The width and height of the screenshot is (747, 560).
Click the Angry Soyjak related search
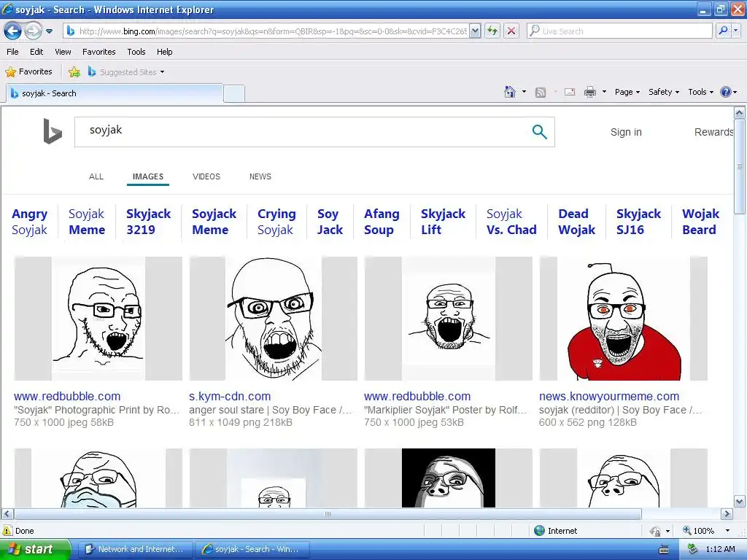29,222
